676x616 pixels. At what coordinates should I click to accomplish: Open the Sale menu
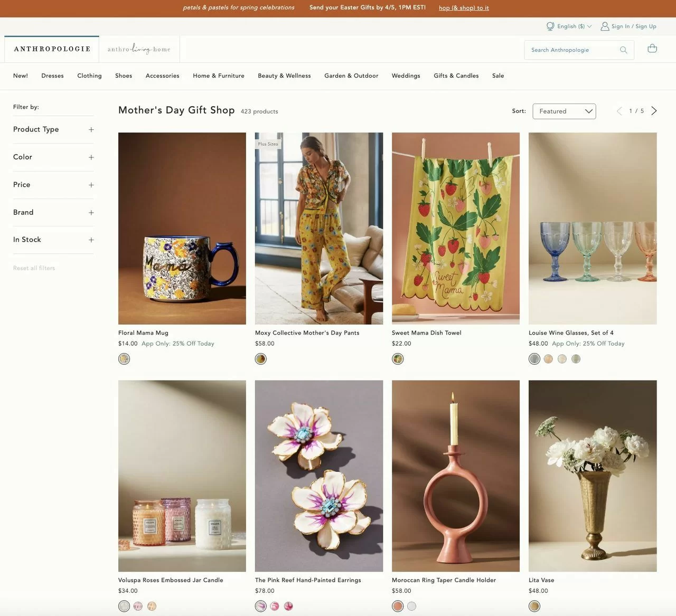[498, 75]
